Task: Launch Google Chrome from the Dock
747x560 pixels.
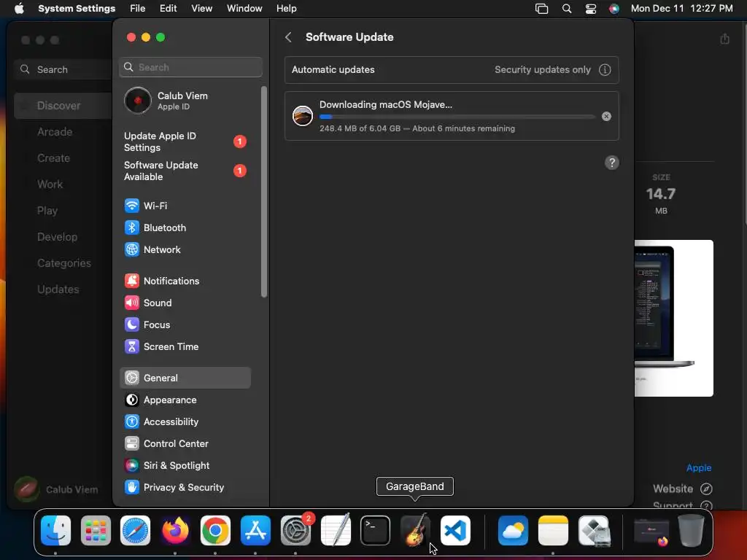Action: [215, 531]
